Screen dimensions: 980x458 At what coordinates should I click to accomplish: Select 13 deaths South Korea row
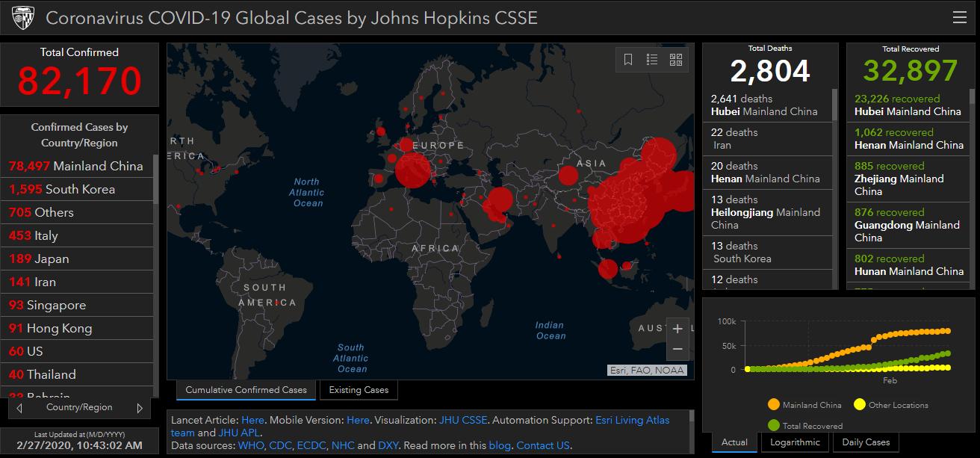click(x=767, y=253)
